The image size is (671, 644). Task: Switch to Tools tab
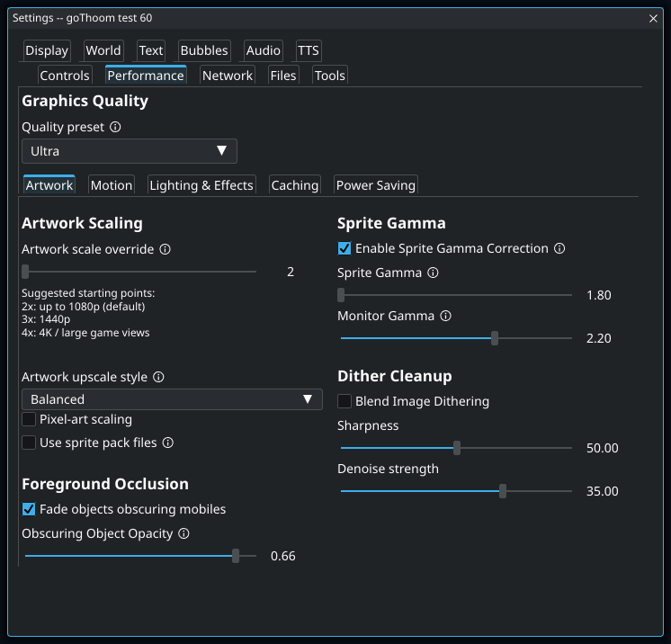330,76
